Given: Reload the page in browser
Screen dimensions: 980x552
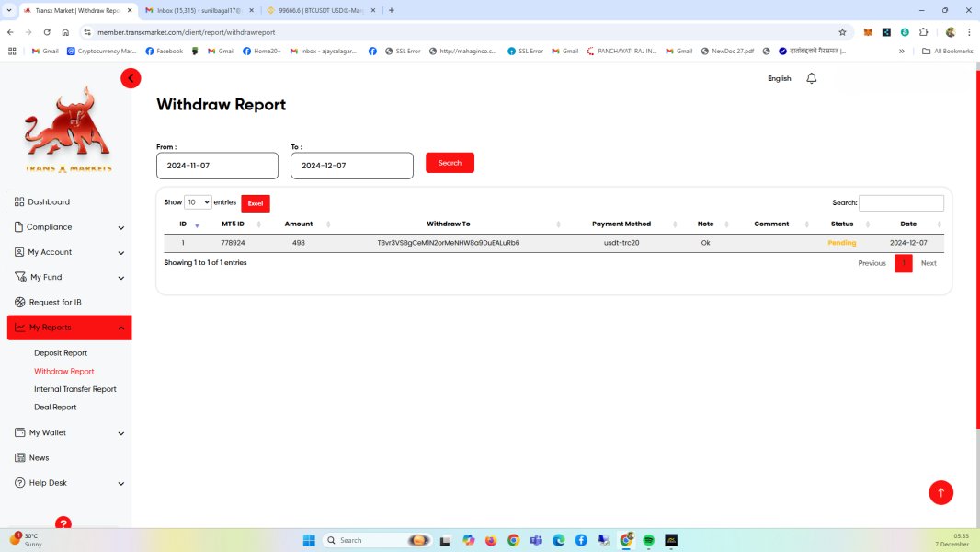Looking at the screenshot, I should (46, 31).
